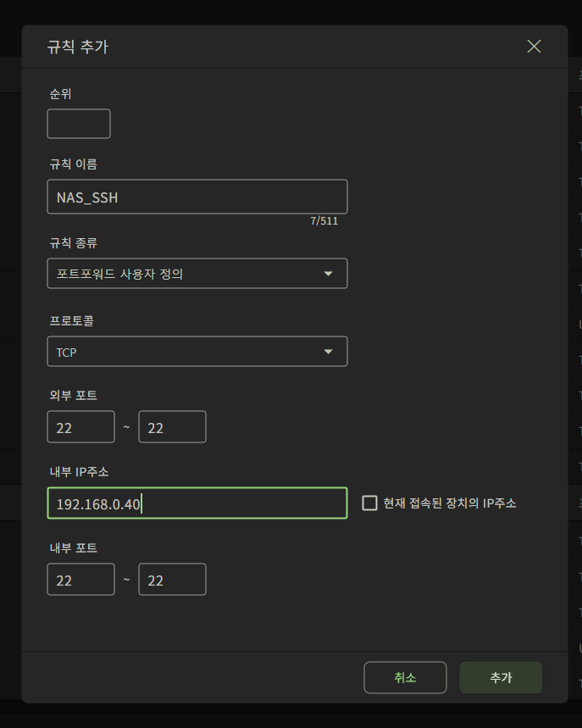Click the NAS_SSH rule name field
Image resolution: width=582 pixels, height=728 pixels.
[x=197, y=197]
